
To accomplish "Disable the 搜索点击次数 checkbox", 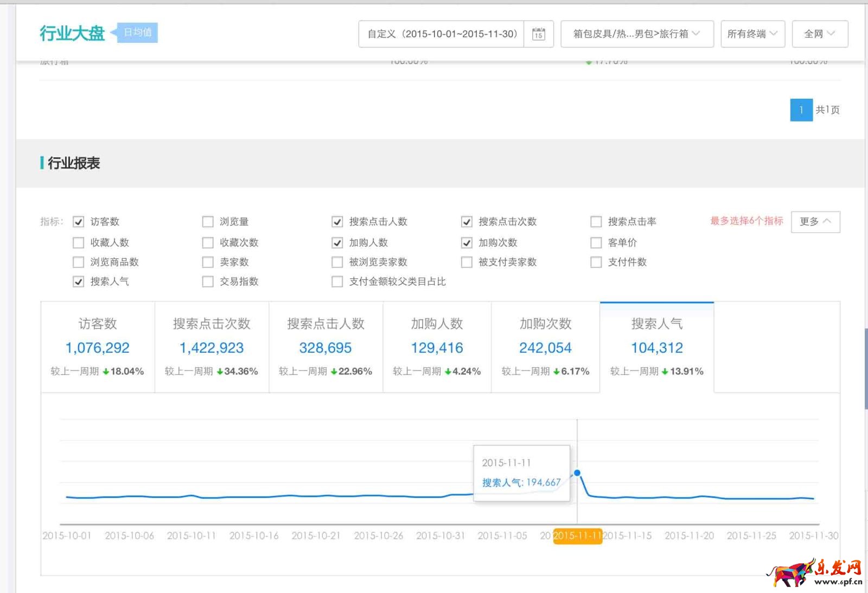I will [x=467, y=221].
